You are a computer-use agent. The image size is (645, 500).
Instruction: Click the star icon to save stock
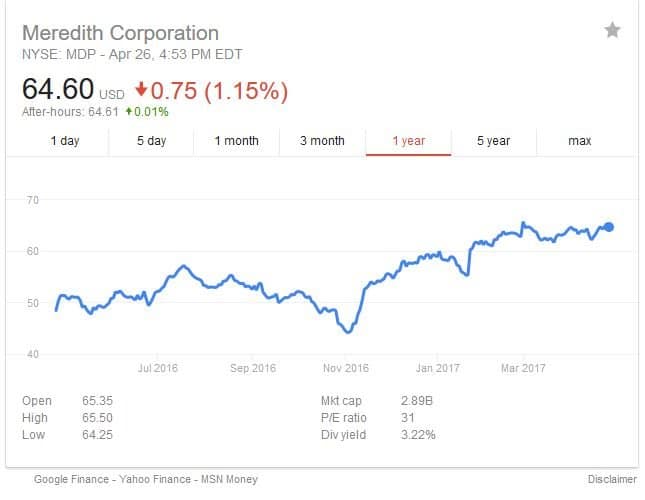(x=612, y=31)
